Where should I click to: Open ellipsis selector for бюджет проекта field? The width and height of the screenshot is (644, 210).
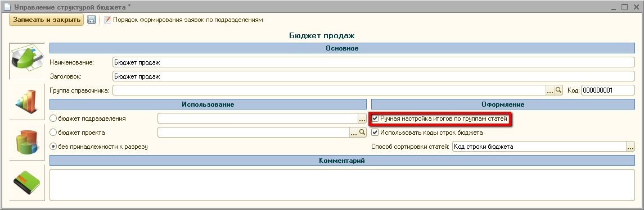tap(354, 133)
